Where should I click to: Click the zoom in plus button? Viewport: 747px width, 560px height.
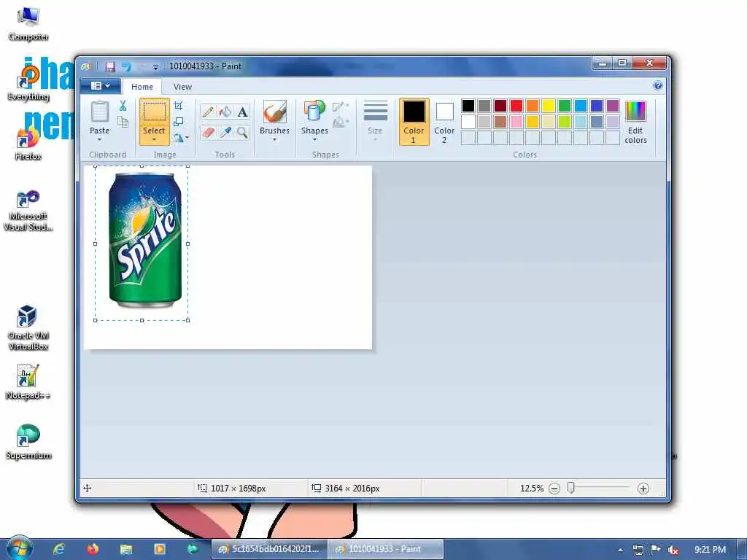pyautogui.click(x=643, y=488)
